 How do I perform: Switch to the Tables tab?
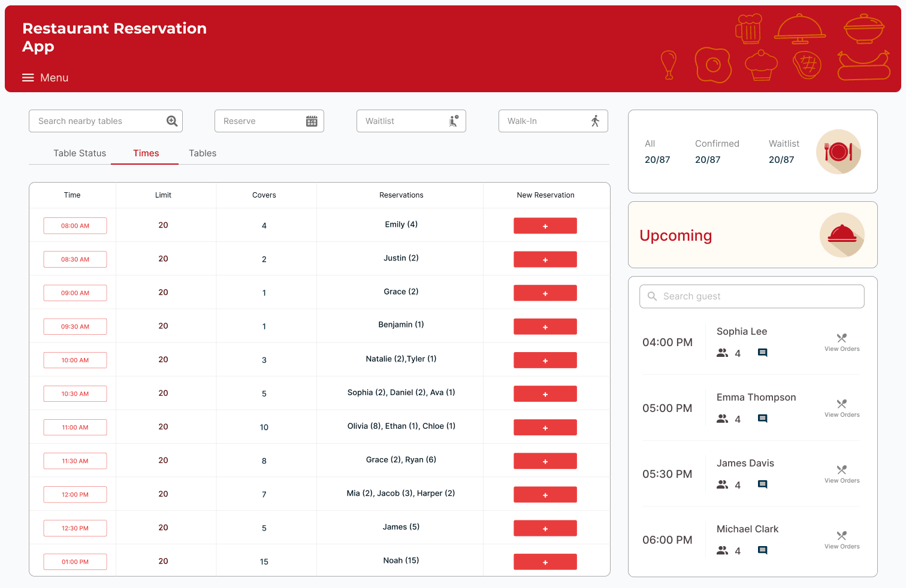coord(202,153)
